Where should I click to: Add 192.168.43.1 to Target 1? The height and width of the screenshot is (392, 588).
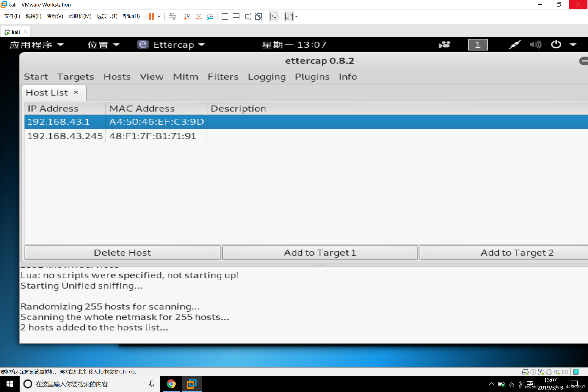pyautogui.click(x=320, y=252)
